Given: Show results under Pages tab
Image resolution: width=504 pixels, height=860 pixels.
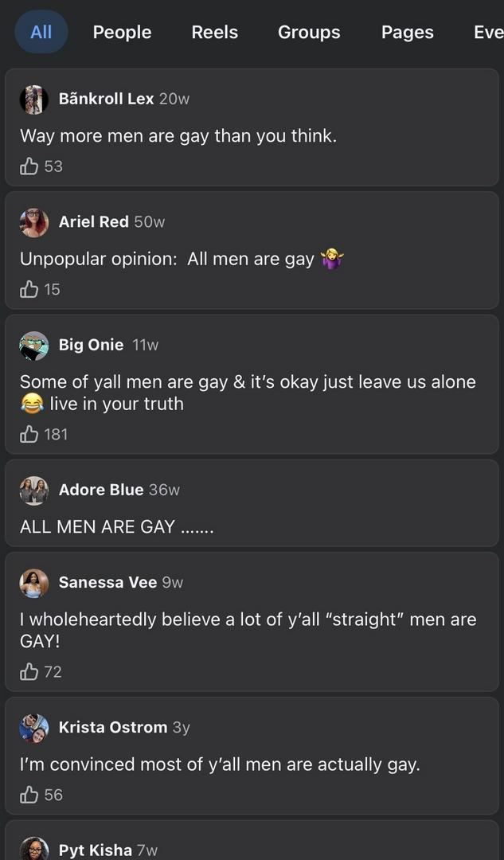Looking at the screenshot, I should coord(407,32).
